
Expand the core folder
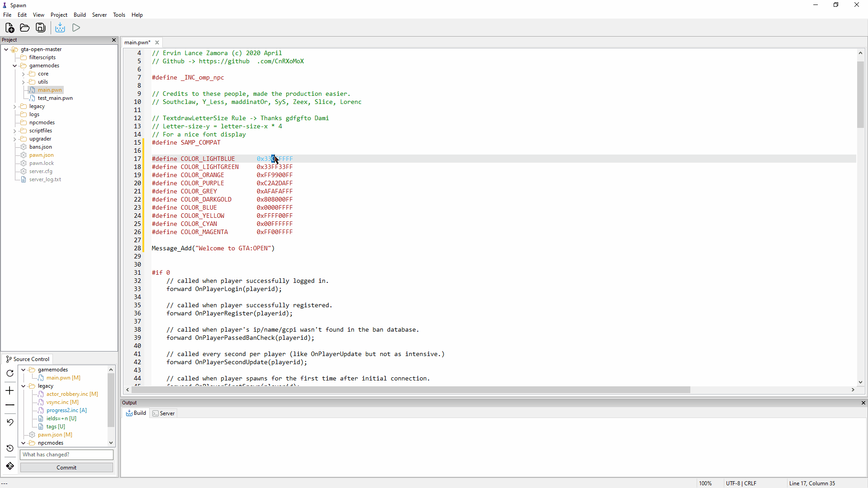(23, 74)
